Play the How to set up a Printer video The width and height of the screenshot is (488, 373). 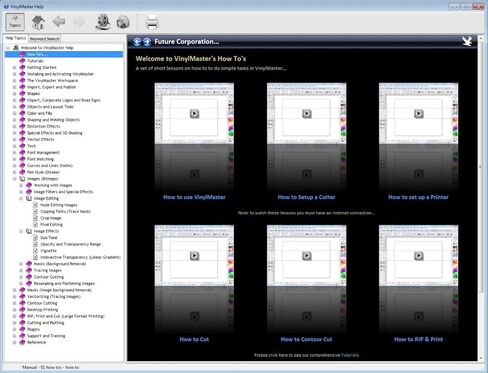(419, 114)
